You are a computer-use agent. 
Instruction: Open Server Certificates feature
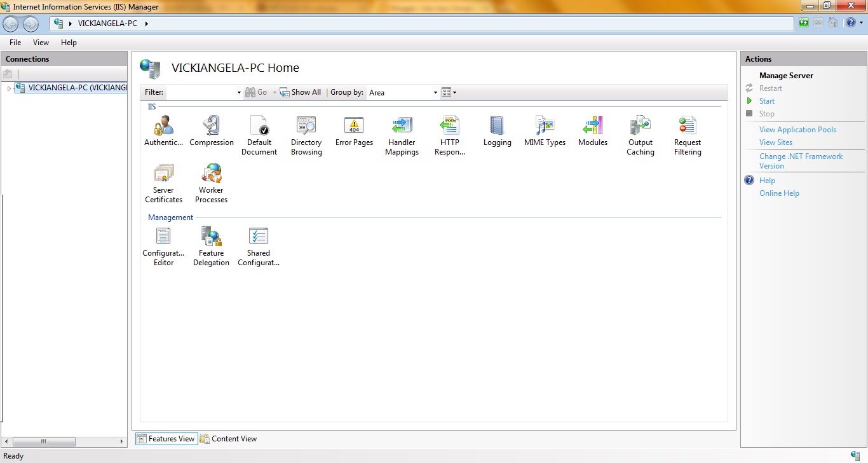pyautogui.click(x=163, y=183)
